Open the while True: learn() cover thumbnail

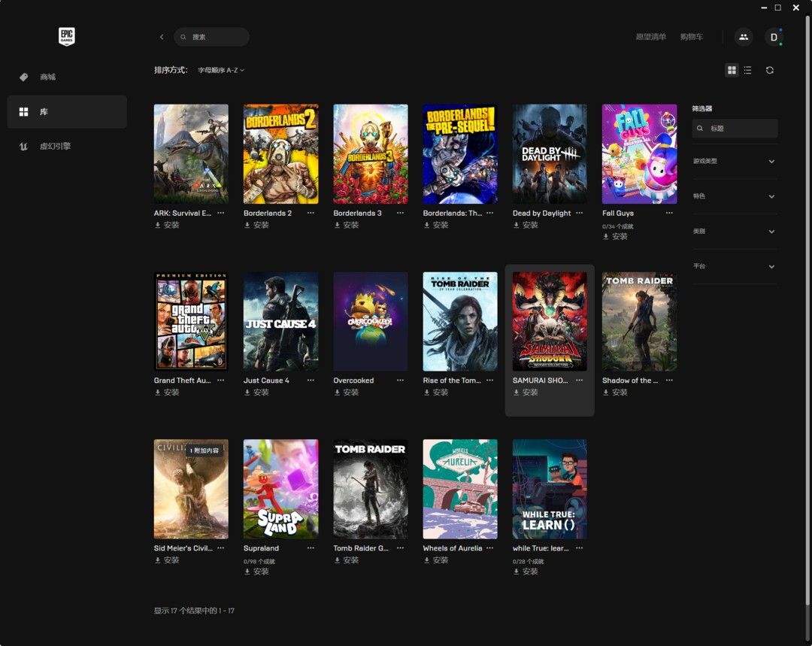550,489
